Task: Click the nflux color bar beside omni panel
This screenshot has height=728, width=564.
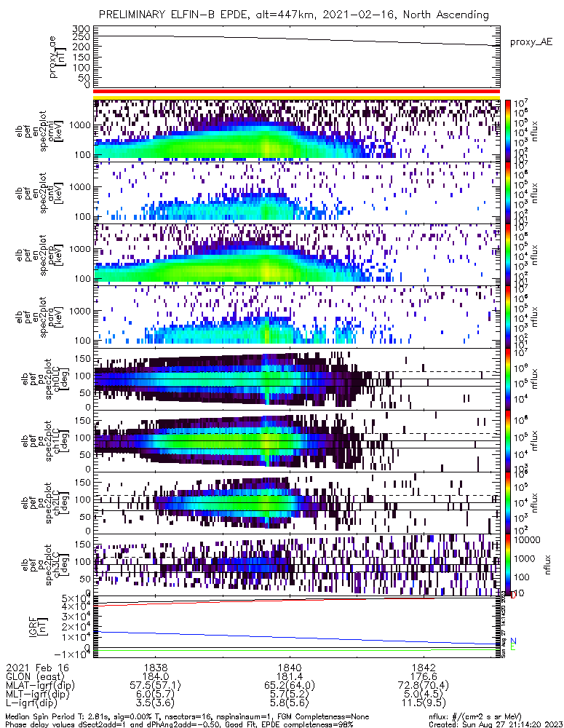Action: [508, 130]
